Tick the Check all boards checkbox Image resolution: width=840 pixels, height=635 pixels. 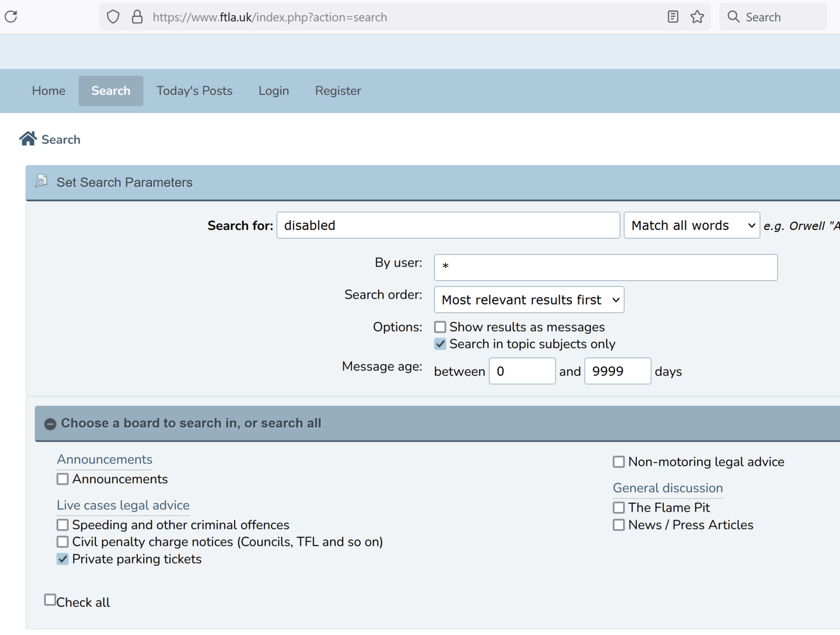50,600
